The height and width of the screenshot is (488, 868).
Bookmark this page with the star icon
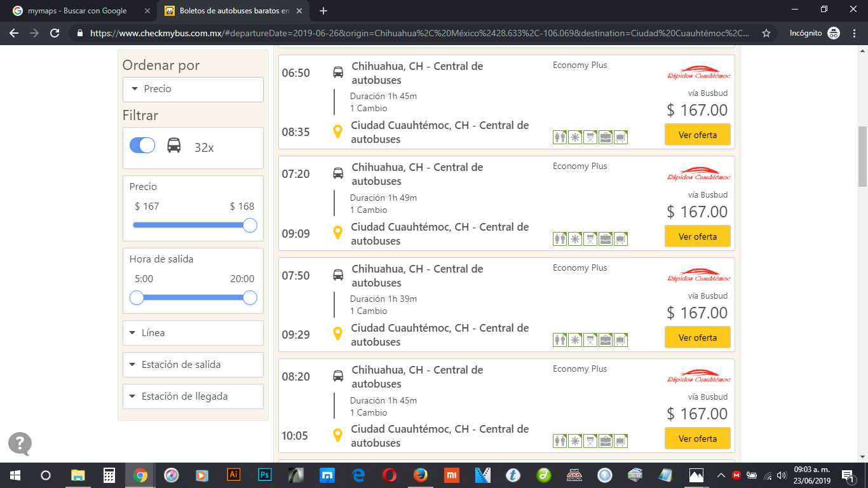[x=766, y=33]
